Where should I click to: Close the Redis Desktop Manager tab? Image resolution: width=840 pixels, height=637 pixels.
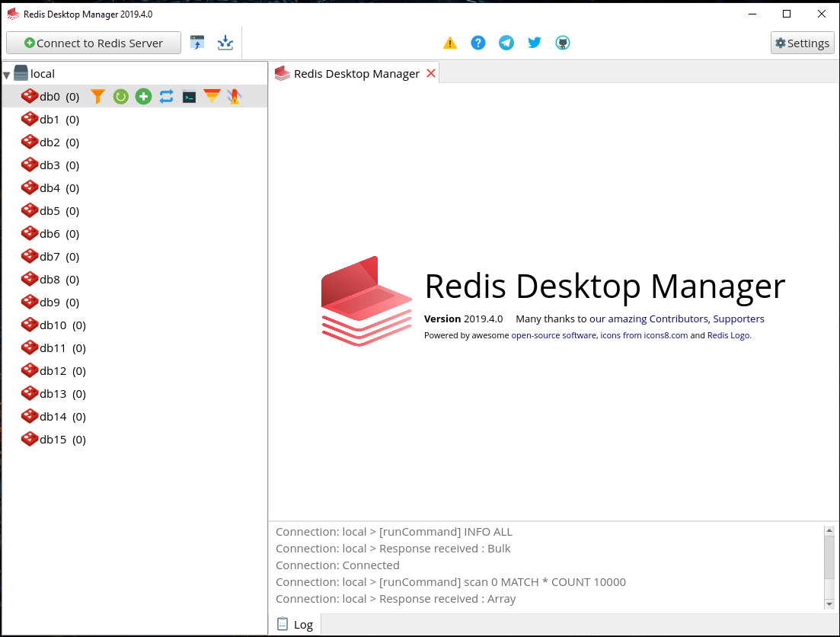coord(431,73)
